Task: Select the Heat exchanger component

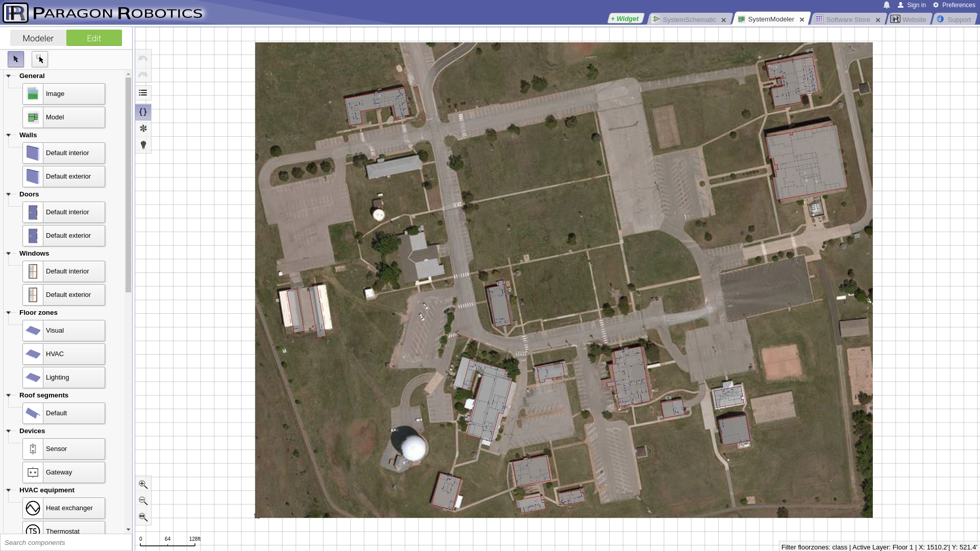Action: tap(64, 508)
